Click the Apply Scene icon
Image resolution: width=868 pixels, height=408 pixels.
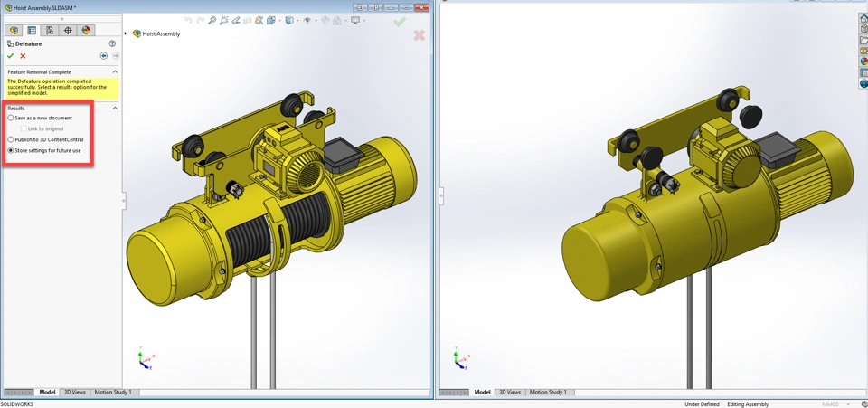pyautogui.click(x=337, y=21)
